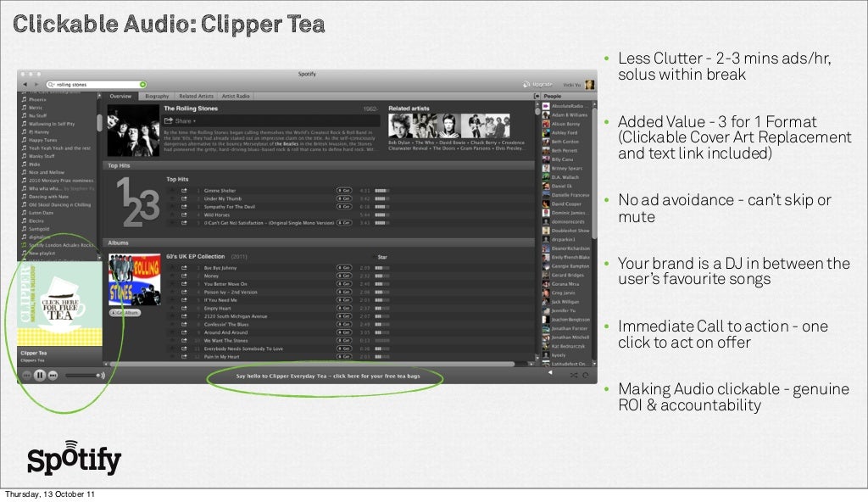Image resolution: width=868 pixels, height=502 pixels.
Task: Switch to the Artist Radio tab
Action: coord(236,96)
